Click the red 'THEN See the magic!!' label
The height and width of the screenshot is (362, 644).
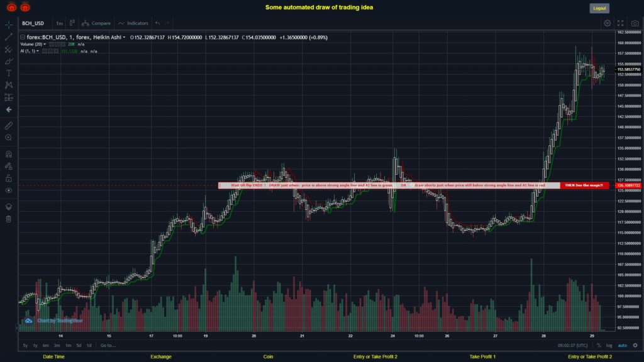point(584,185)
